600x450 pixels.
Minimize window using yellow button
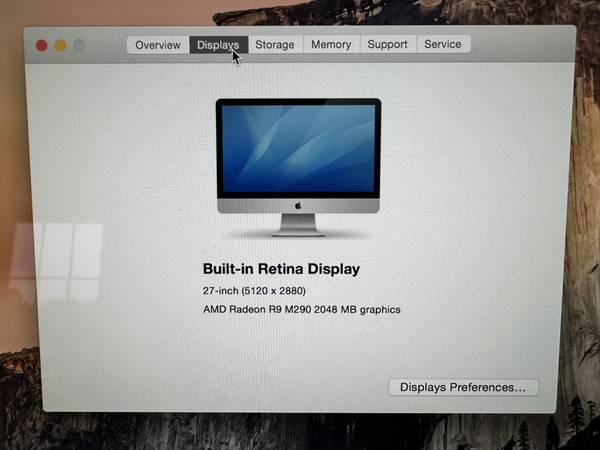coord(60,46)
